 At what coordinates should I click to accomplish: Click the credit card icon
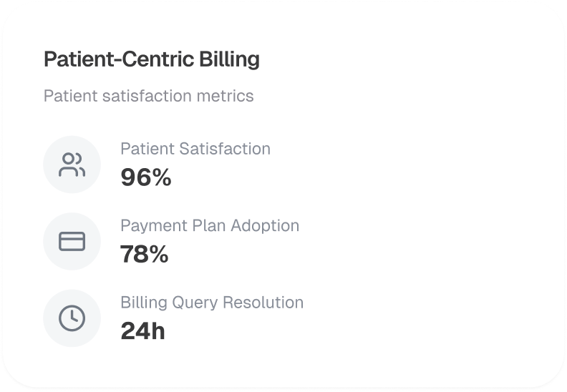[x=72, y=242]
